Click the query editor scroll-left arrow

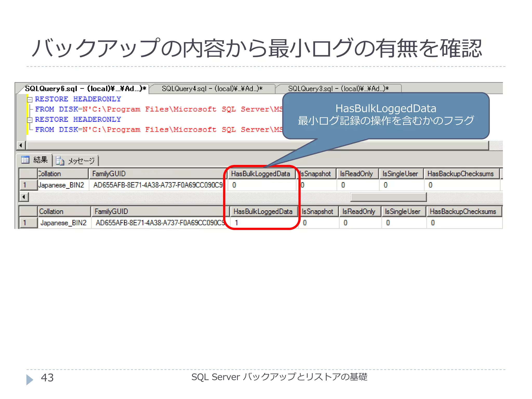click(21, 145)
